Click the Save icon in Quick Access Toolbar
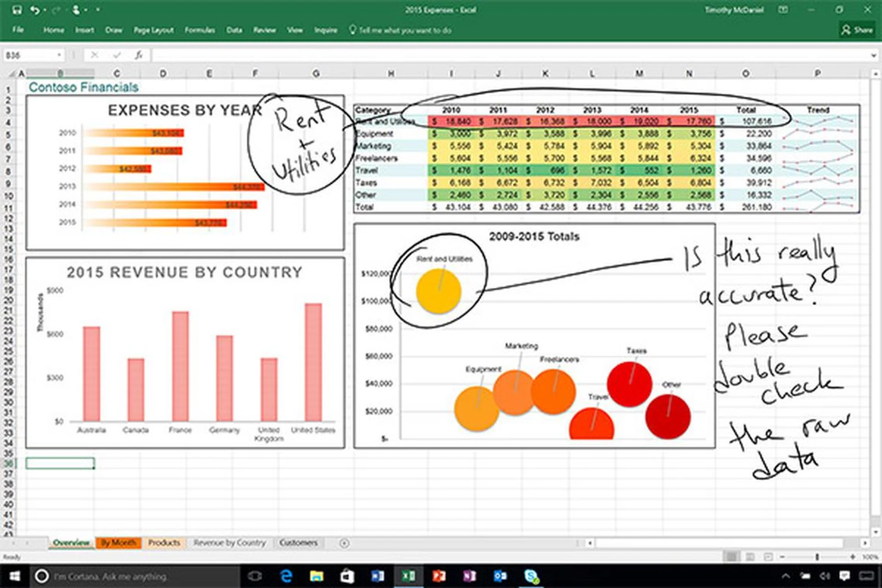The width and height of the screenshot is (882, 588). pos(17,9)
